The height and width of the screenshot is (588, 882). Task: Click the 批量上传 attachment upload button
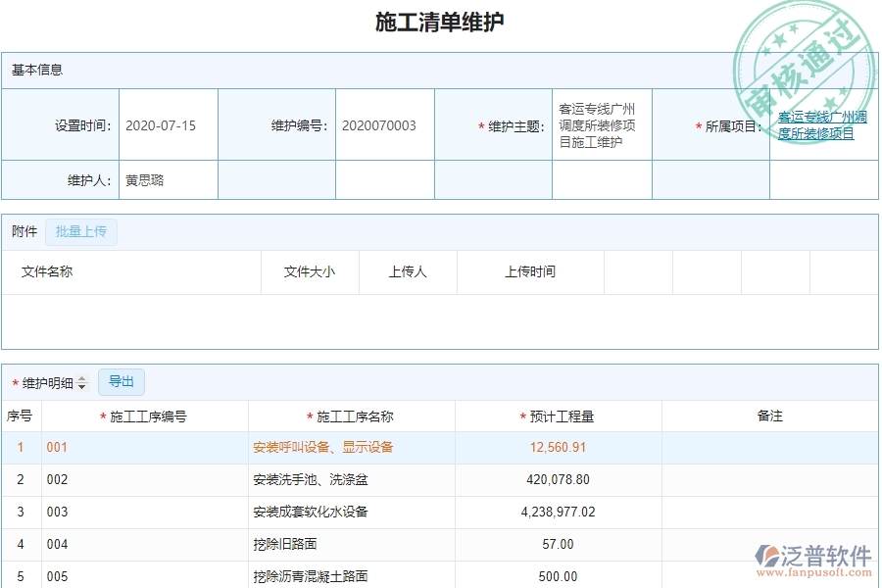click(x=81, y=231)
